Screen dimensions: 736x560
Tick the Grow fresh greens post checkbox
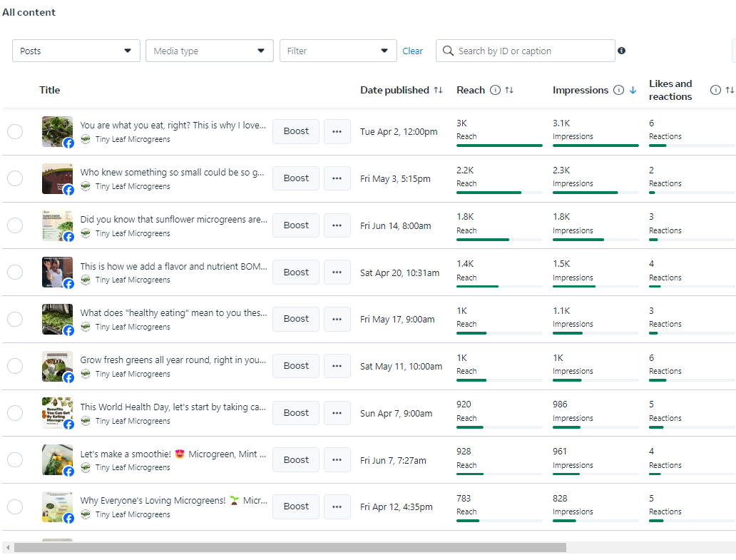click(15, 366)
